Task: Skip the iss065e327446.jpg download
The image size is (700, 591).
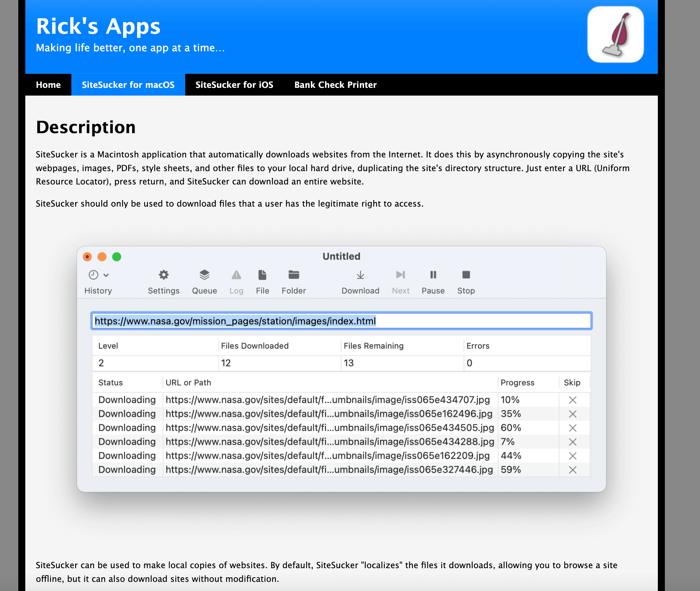Action: click(573, 470)
